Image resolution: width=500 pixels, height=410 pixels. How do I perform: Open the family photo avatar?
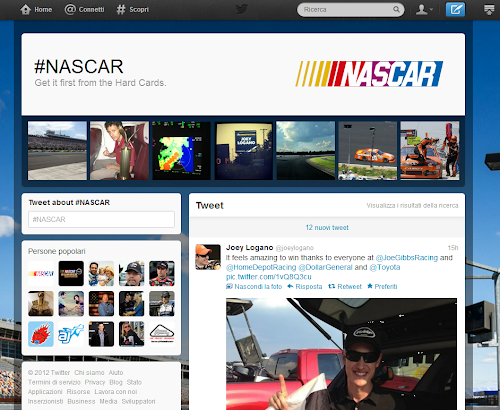tap(101, 274)
